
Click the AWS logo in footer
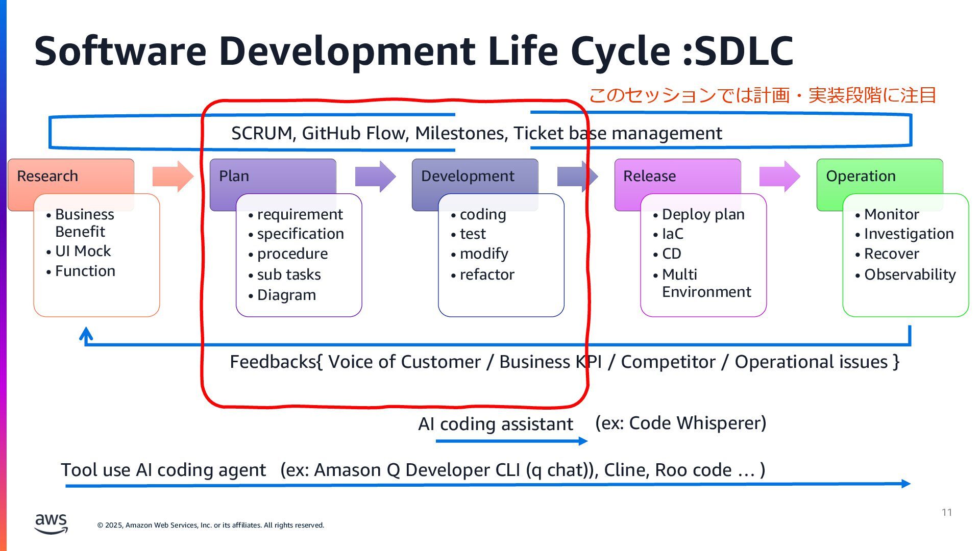point(51,523)
